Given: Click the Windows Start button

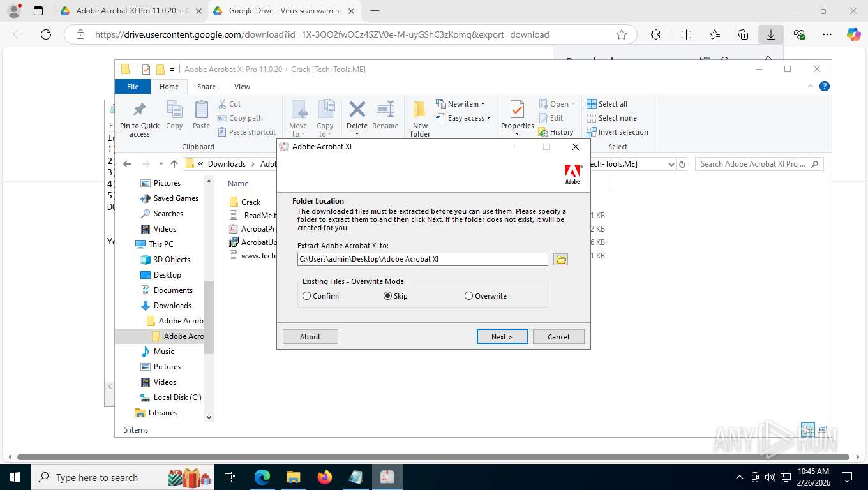Looking at the screenshot, I should [x=15, y=477].
